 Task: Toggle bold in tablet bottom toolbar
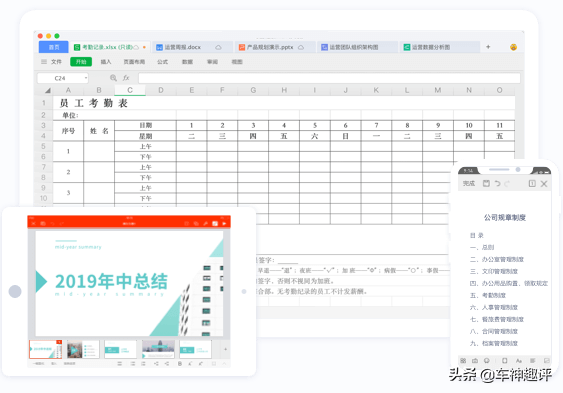click(180, 364)
